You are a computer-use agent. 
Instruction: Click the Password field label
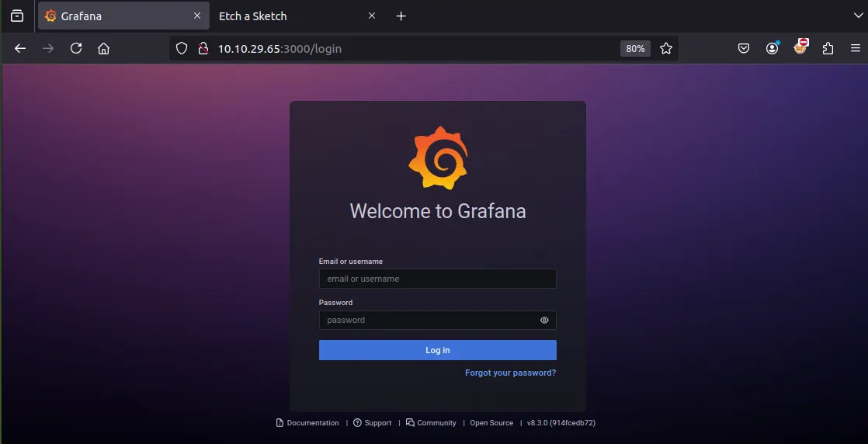335,302
